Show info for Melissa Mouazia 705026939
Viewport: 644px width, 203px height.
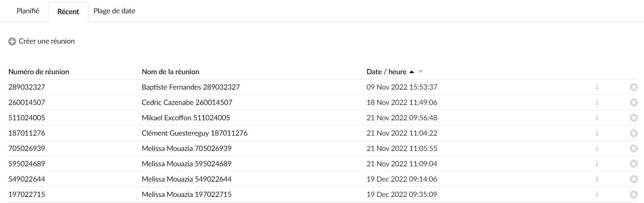click(597, 148)
